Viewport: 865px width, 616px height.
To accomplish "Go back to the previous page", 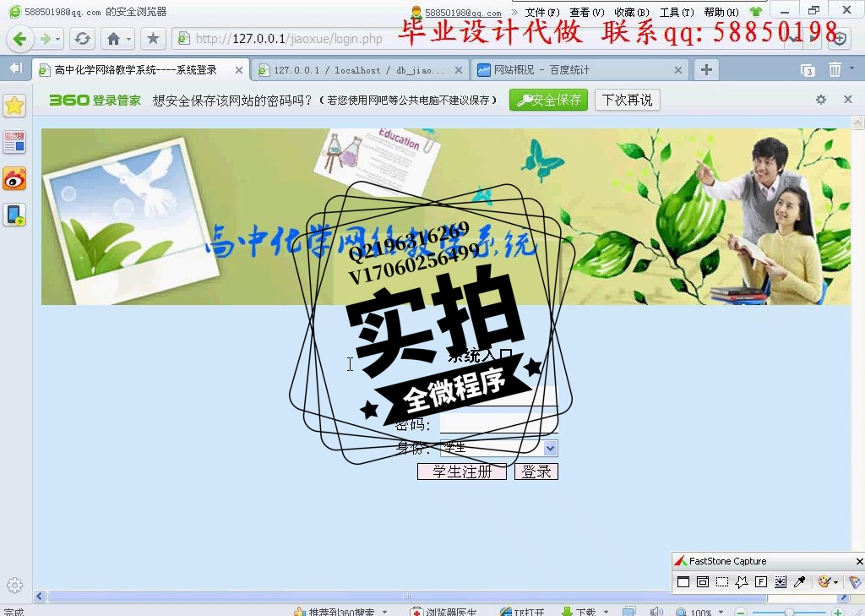I will point(19,39).
